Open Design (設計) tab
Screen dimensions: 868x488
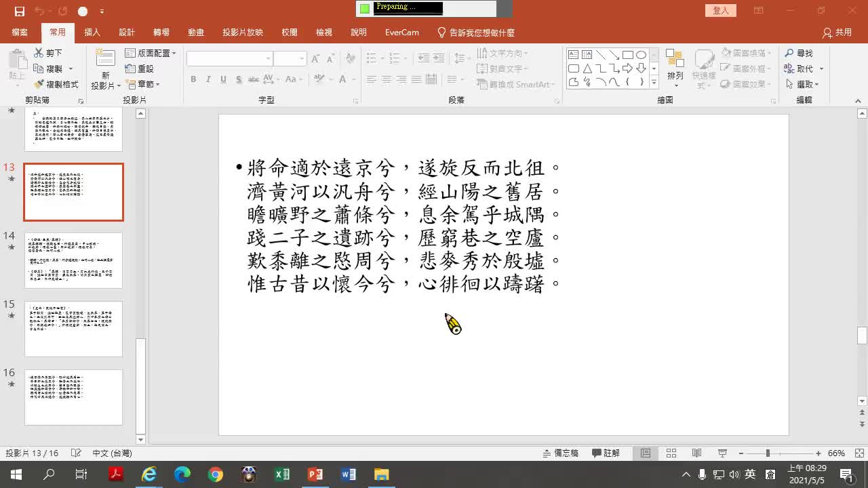pyautogui.click(x=127, y=32)
